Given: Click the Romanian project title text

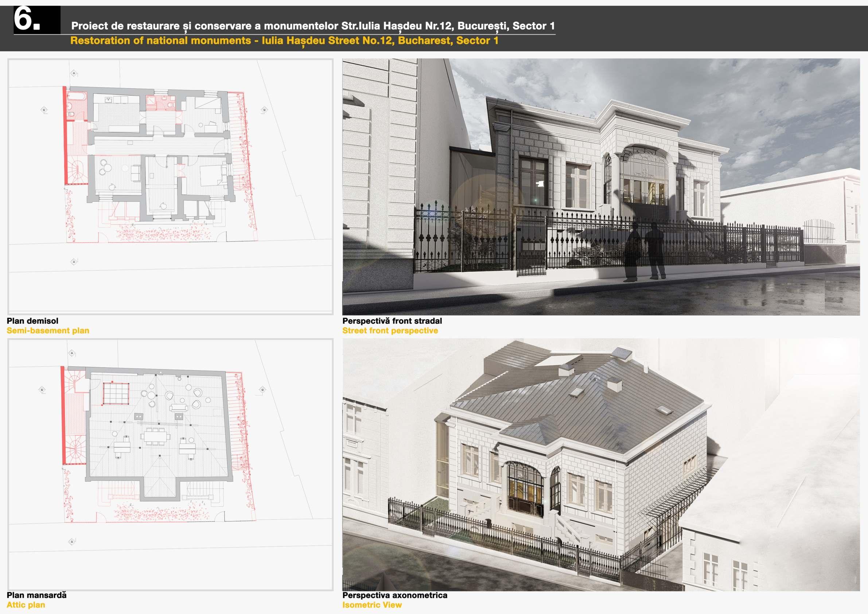Looking at the screenshot, I should [x=313, y=26].
